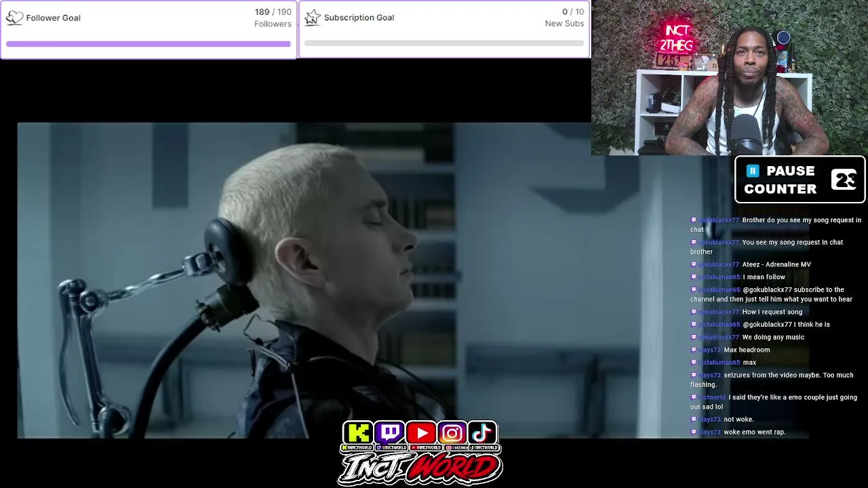Click message "I think he is"
This screenshot has height=488, width=868.
point(786,325)
